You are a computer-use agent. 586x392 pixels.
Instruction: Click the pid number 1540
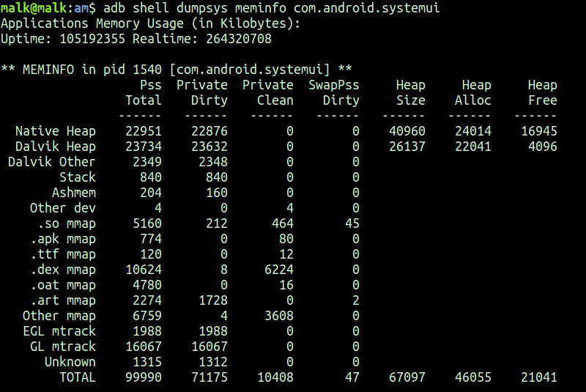147,70
